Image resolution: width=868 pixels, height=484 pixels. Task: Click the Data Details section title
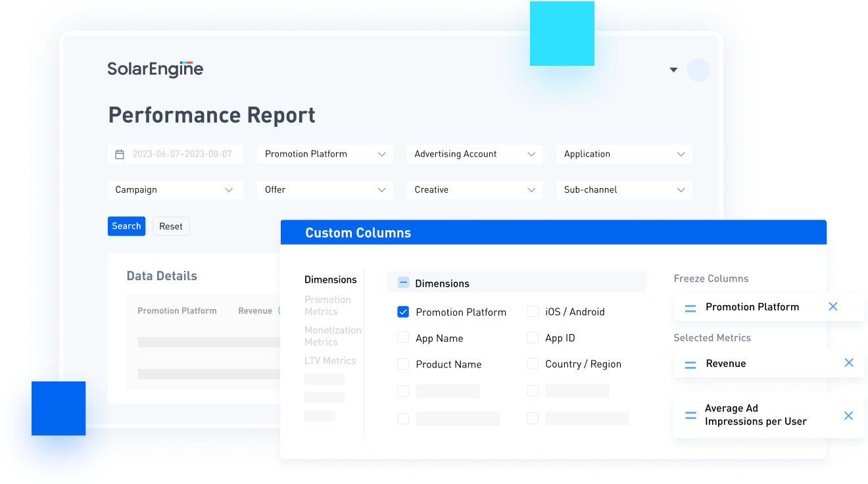point(162,276)
